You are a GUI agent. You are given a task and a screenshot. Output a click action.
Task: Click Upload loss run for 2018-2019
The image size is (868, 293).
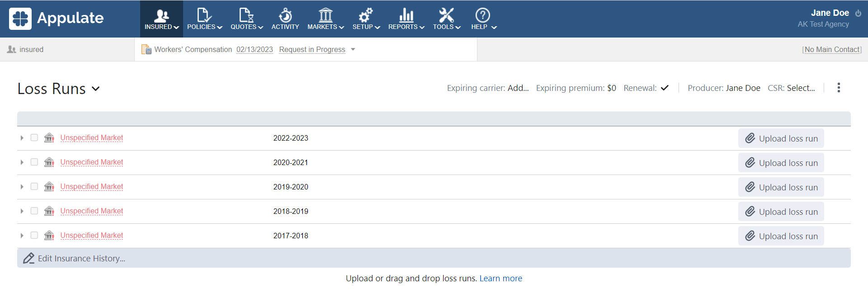point(781,212)
